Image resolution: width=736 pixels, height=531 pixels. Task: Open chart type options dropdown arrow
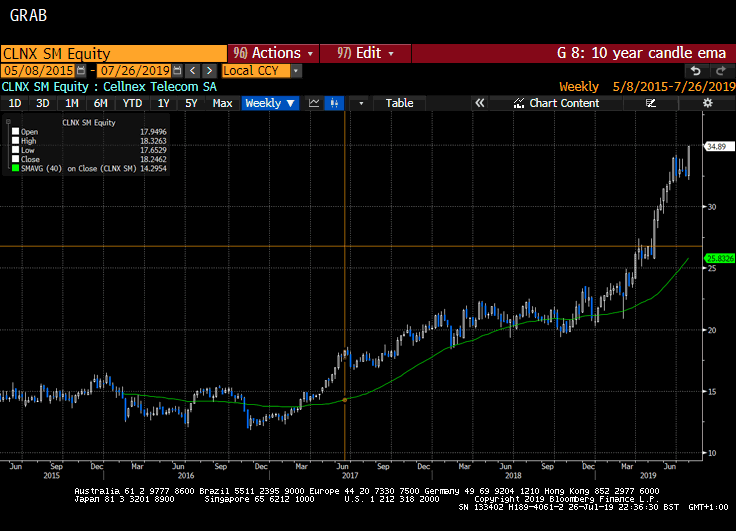[x=361, y=103]
